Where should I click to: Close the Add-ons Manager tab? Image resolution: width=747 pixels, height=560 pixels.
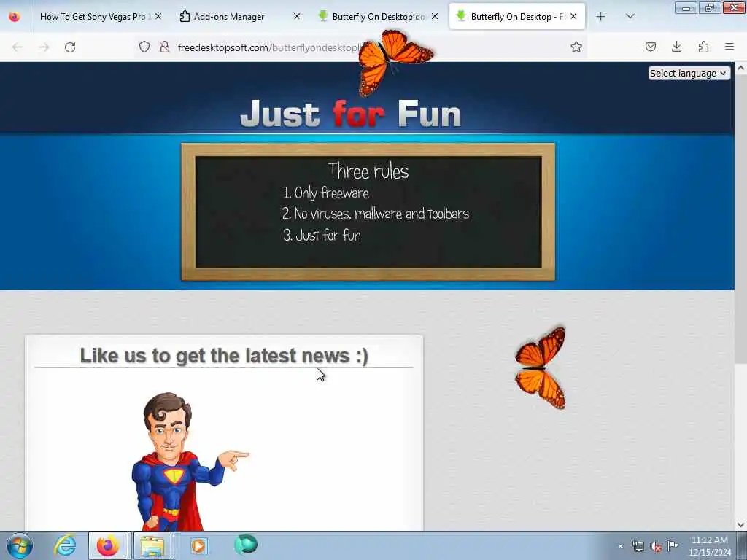pos(296,17)
